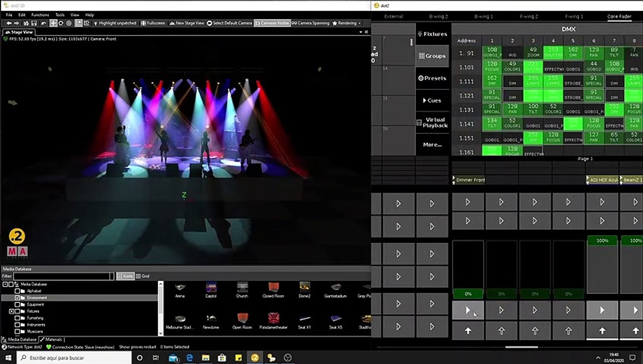This screenshot has width=643, height=364.
Task: Open Fixtures view in dot2 sidebar
Action: [432, 34]
